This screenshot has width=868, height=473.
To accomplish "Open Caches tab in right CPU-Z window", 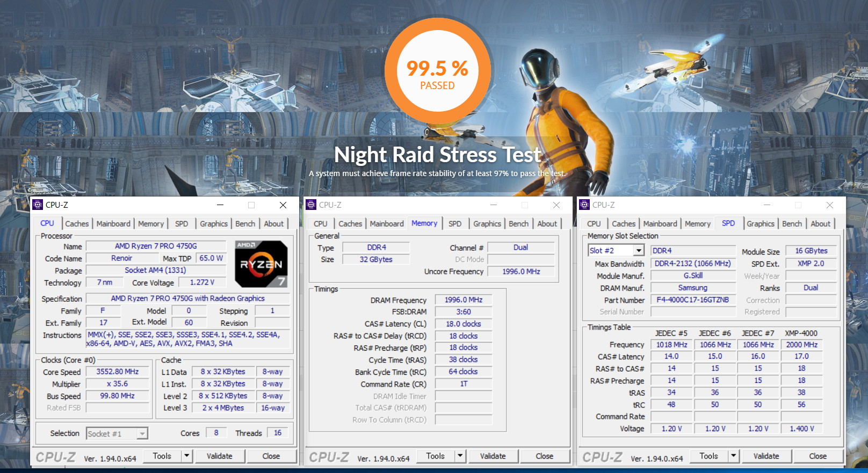I will tap(624, 224).
